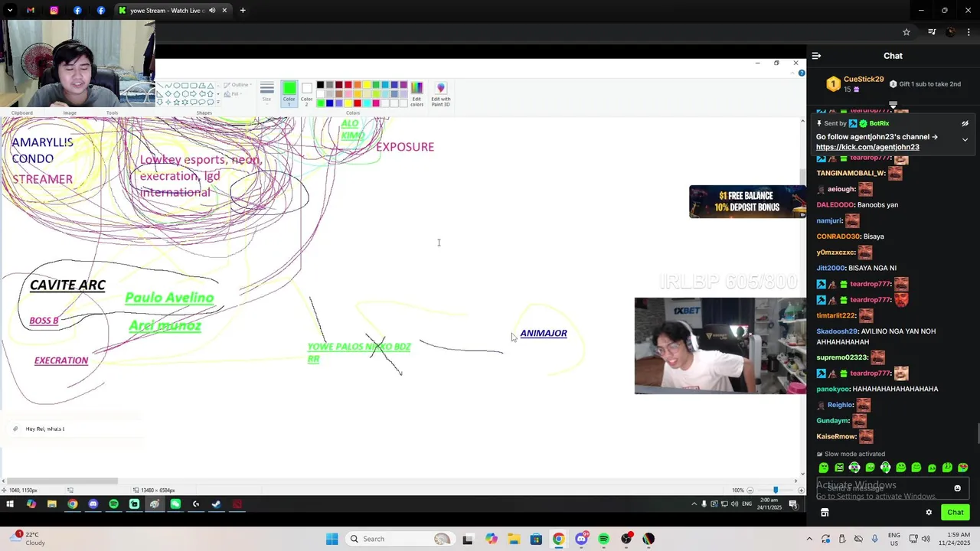Click Paint horizontal scrollbar thumb
This screenshot has height=551, width=980.
pos(63,481)
